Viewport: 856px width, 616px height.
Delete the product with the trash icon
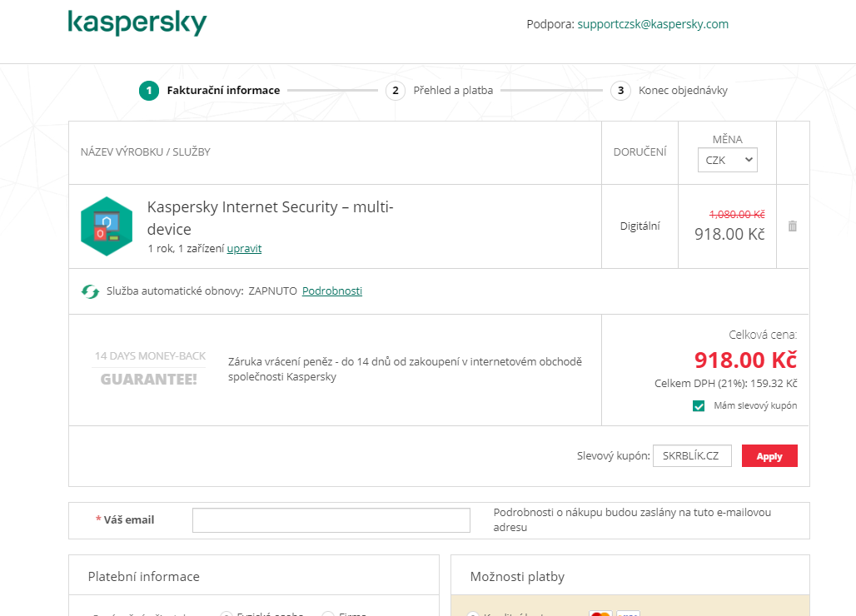point(793,226)
